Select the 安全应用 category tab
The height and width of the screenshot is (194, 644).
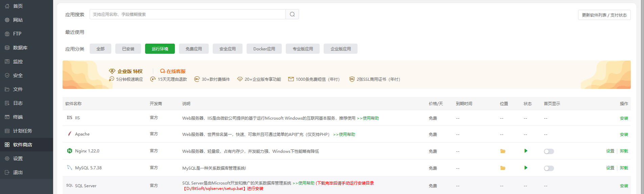click(x=228, y=49)
